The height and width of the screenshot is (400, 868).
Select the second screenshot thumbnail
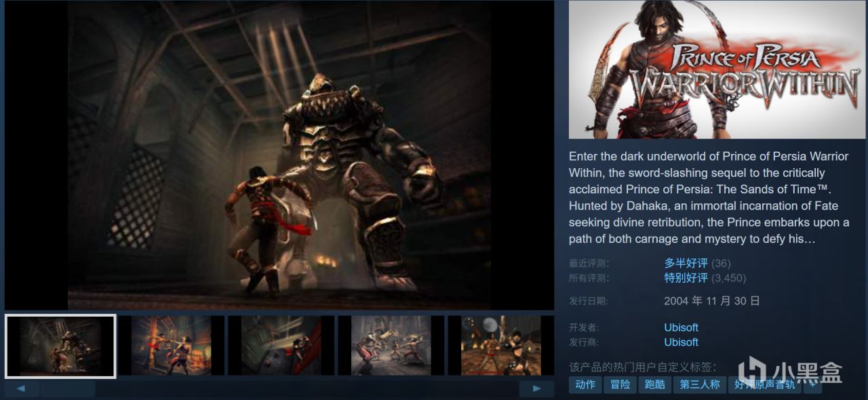tap(171, 346)
